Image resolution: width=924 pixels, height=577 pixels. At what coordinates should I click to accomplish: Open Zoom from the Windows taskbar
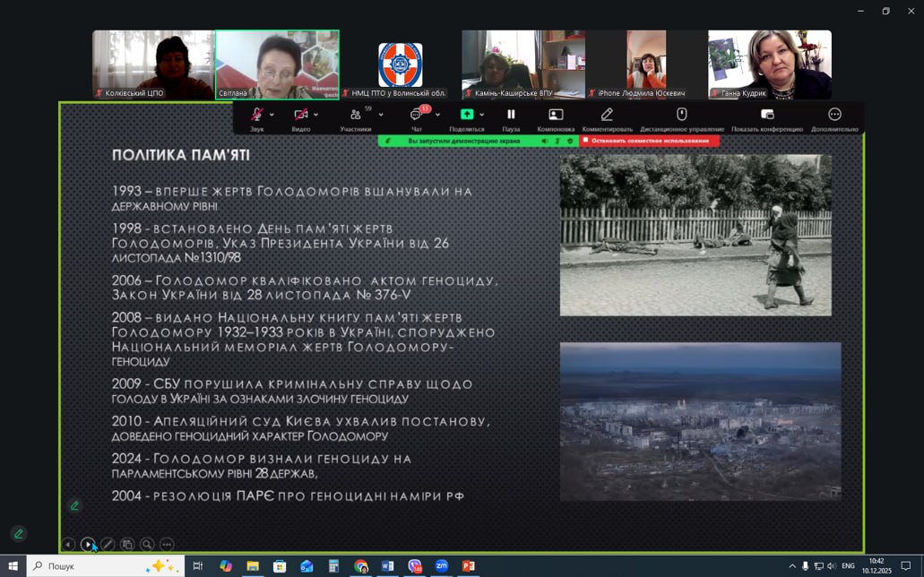tap(442, 566)
